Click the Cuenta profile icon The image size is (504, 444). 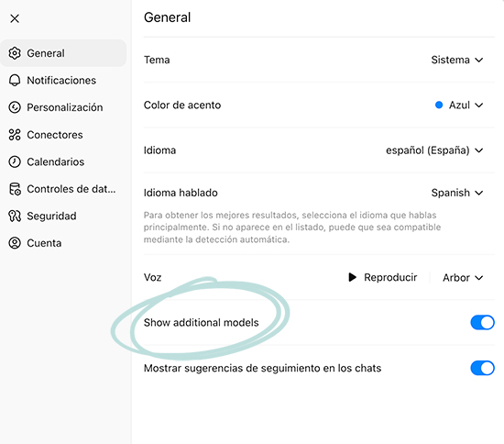(x=15, y=243)
